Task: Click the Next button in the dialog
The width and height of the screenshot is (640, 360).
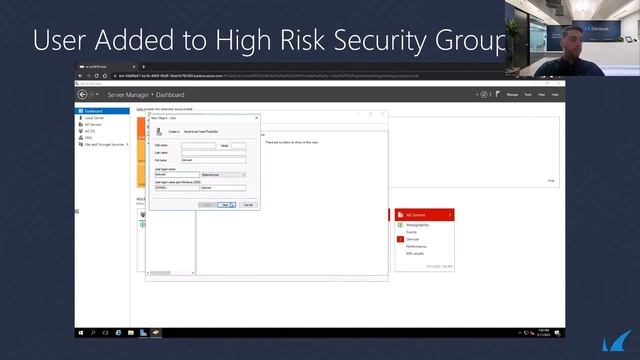Action: pyautogui.click(x=227, y=204)
